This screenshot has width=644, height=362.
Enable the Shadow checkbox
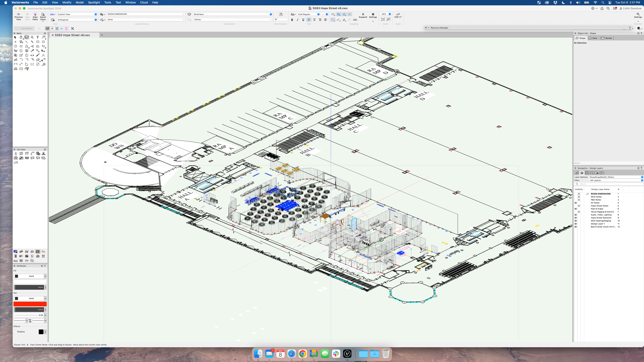[x=16, y=332]
